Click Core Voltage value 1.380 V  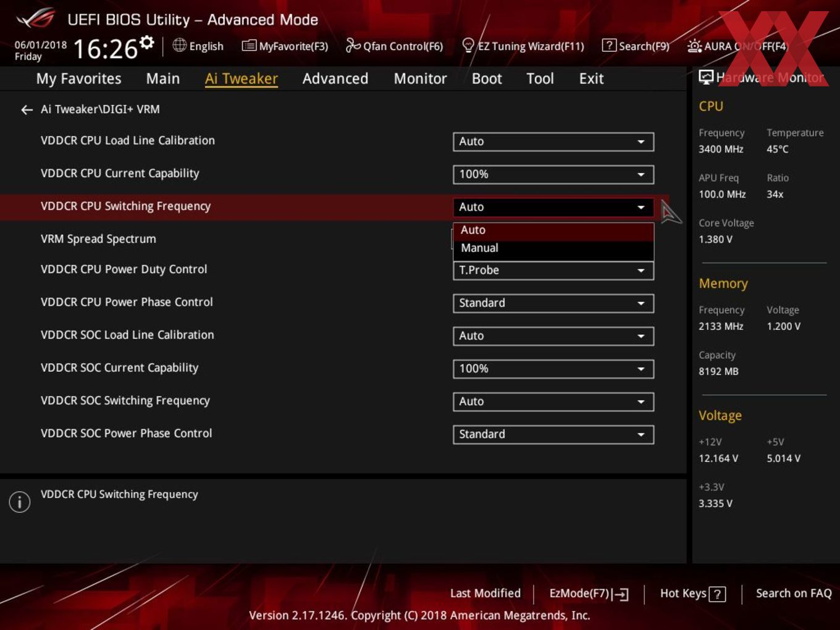[715, 239]
